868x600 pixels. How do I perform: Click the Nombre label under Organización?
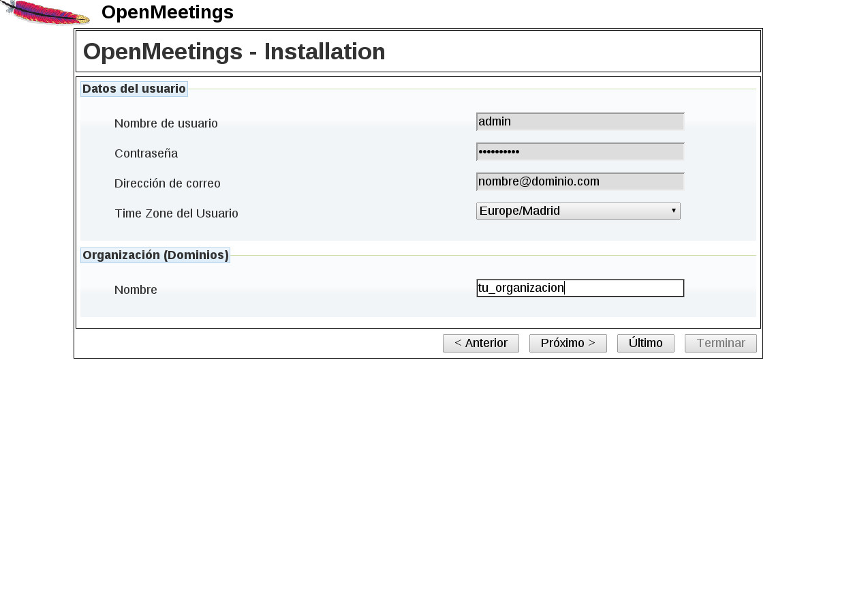136,290
